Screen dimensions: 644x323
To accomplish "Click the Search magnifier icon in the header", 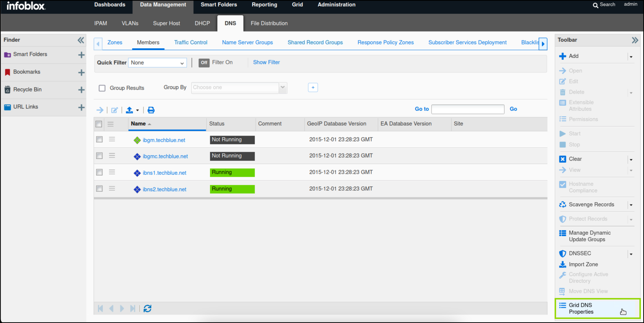I will 595,5.
